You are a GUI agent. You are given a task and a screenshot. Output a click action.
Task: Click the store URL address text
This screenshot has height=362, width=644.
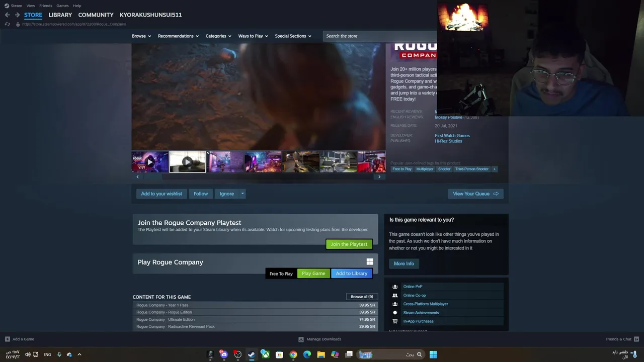(x=74, y=24)
